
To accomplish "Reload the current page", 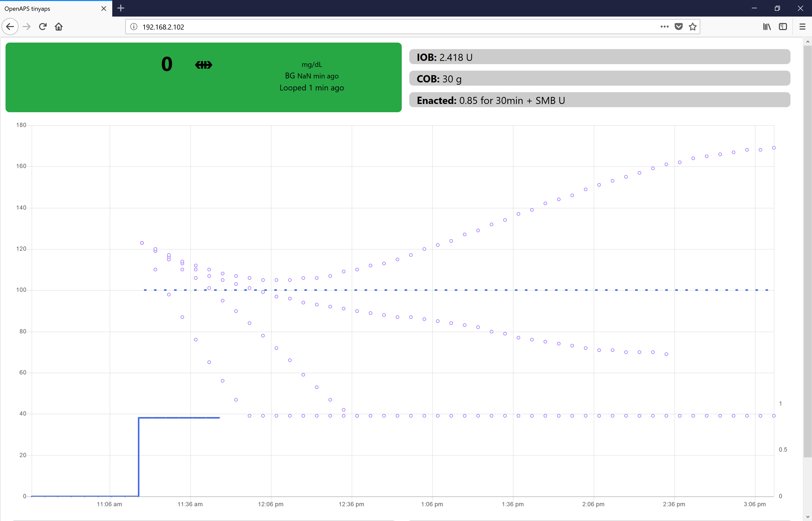I will pos(43,27).
